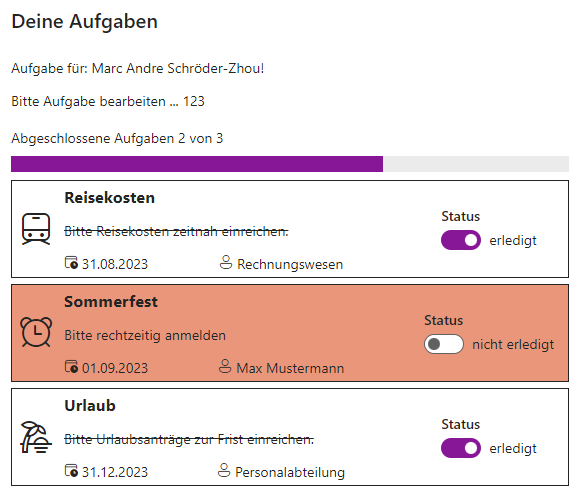Click the person icon beside Max Mustermann
This screenshot has width=577, height=491.
click(225, 366)
